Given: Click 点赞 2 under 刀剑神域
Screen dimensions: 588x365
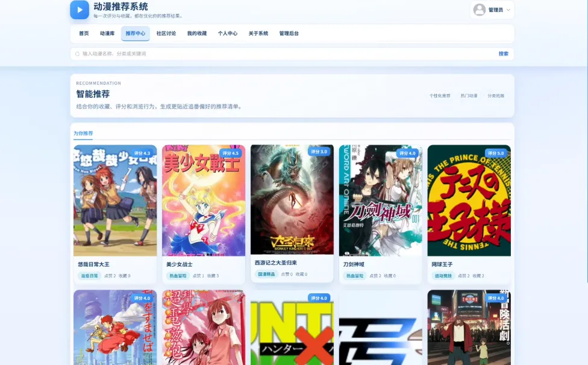Looking at the screenshot, I should [375, 276].
